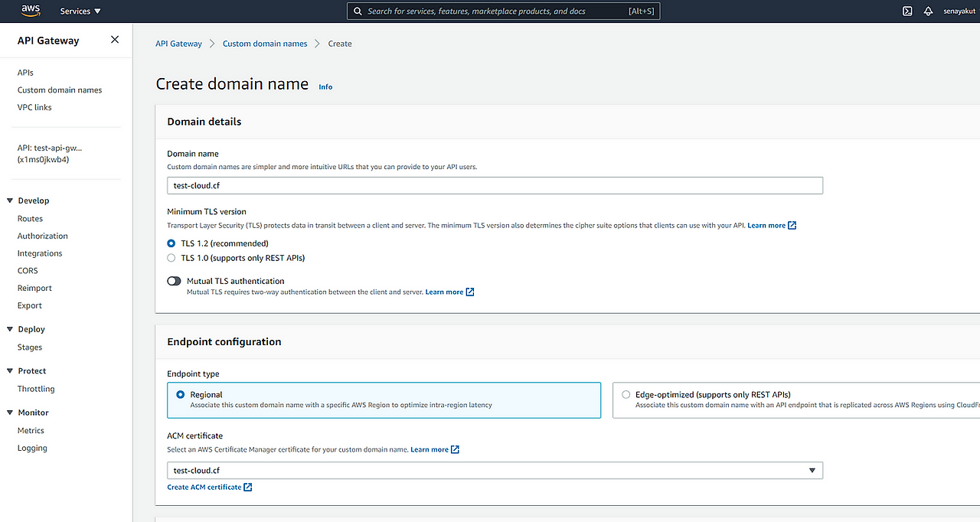This screenshot has height=522, width=980.
Task: Click the AWS home logo
Action: pyautogui.click(x=31, y=11)
